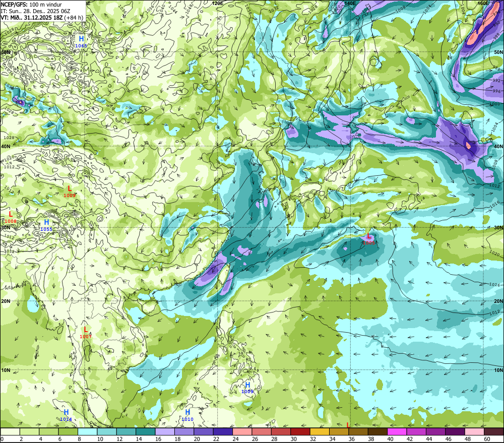Click the legend scale value 20

pos(197,439)
